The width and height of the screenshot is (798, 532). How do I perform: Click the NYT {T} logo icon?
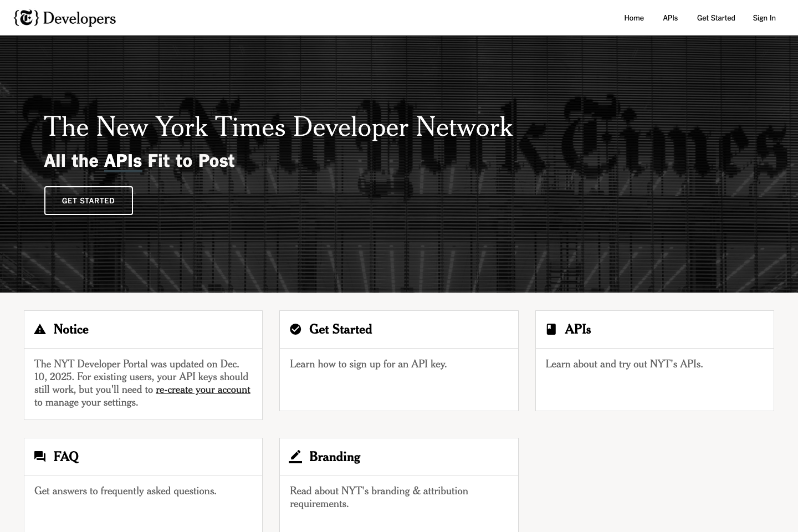[x=26, y=18]
